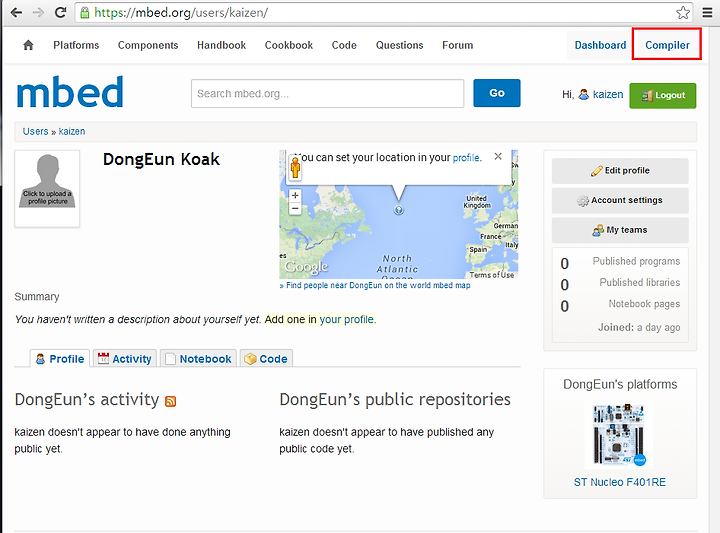Click the location marker on the map
Viewport: 720px width, 533px height.
click(x=399, y=210)
